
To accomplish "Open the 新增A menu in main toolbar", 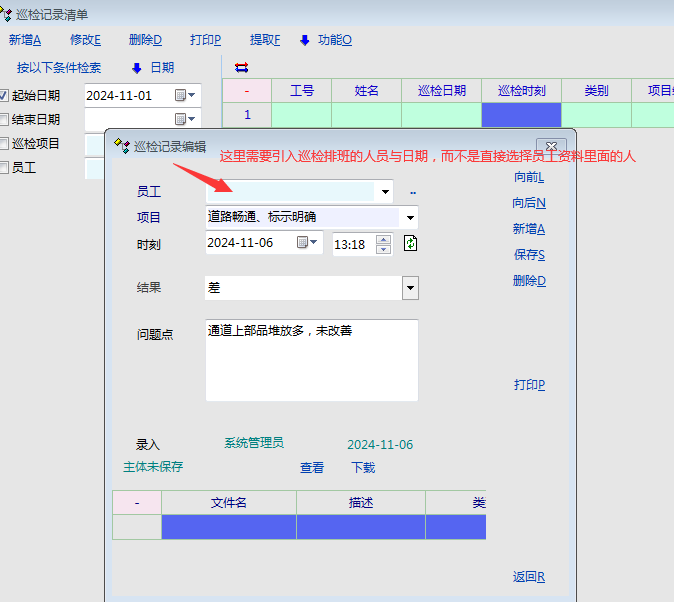I will [25, 40].
